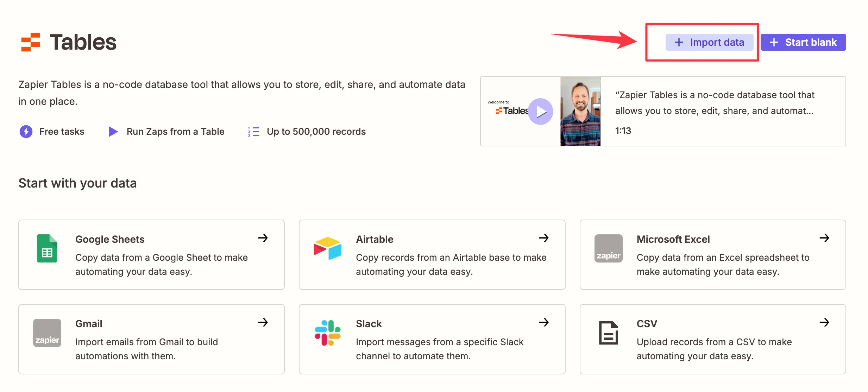Open the arrow on CSV card

click(x=824, y=322)
